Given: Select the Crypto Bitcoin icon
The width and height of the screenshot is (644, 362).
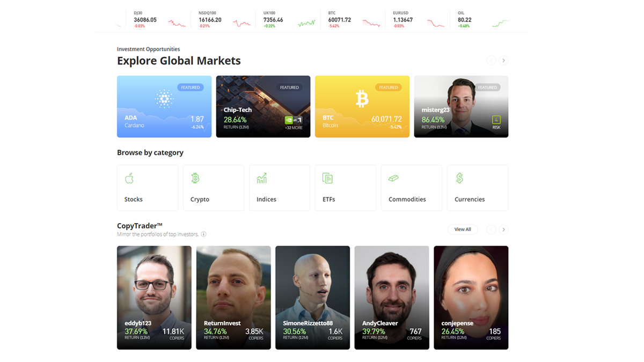Looking at the screenshot, I should (x=195, y=178).
